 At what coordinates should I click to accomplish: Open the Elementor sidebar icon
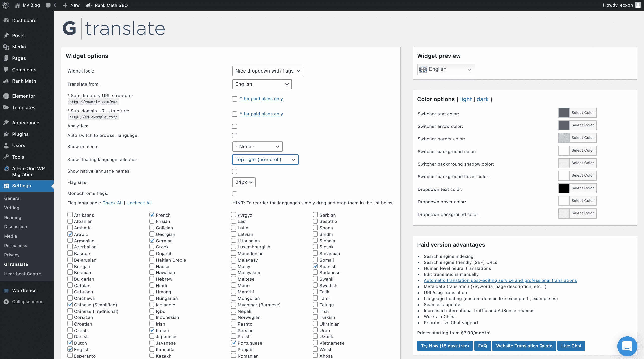[6, 96]
